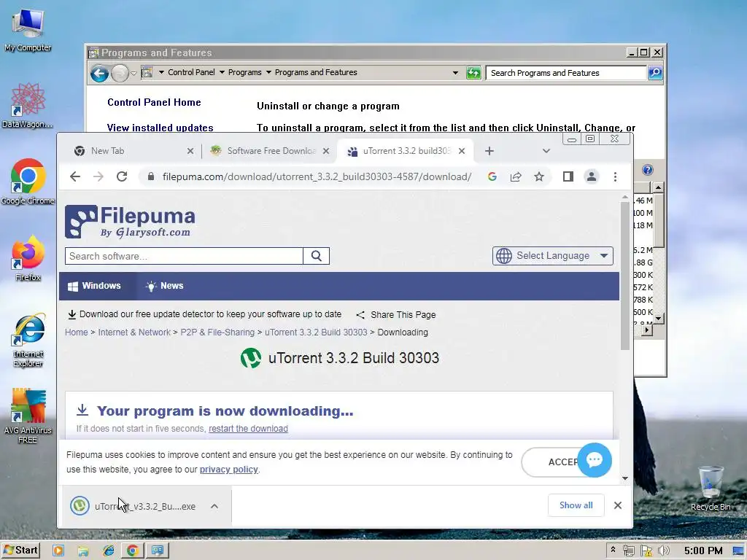The image size is (747, 560).
Task: Open Windows Media Player taskbar icon
Action: tap(58, 551)
